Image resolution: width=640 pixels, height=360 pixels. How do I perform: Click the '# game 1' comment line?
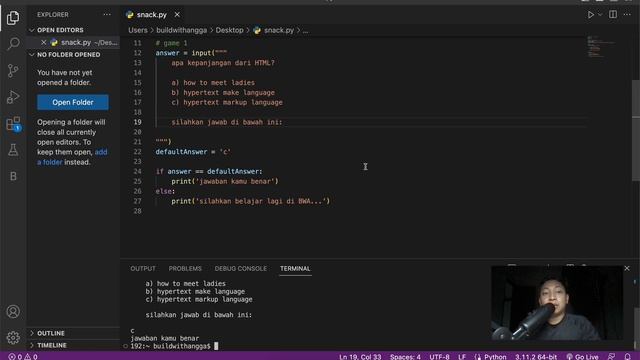coord(171,43)
